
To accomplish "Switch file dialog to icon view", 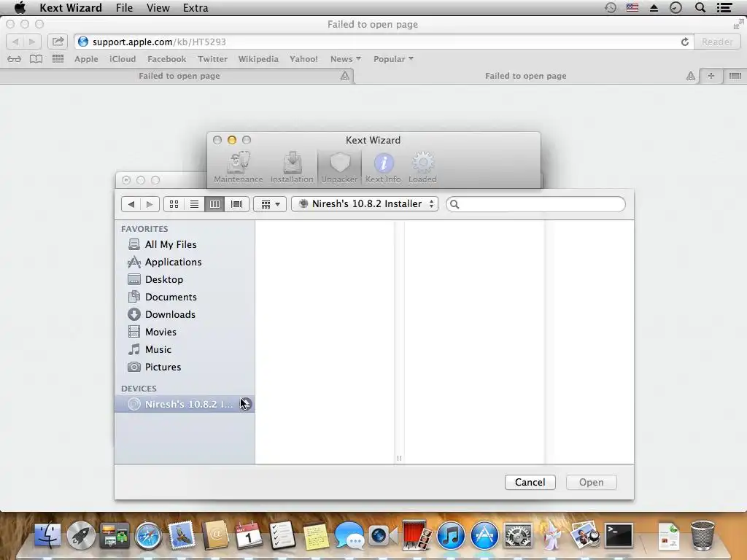I will 174,204.
